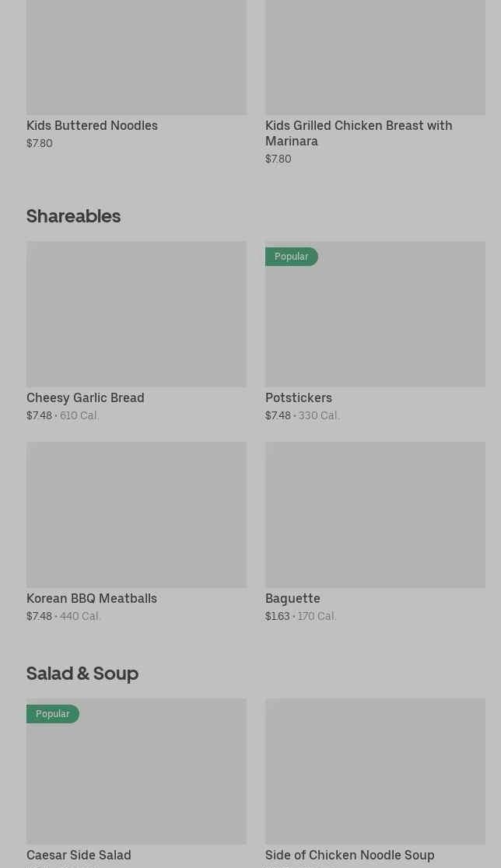Select the Potstickers title link
The width and height of the screenshot is (501, 868).
point(298,397)
